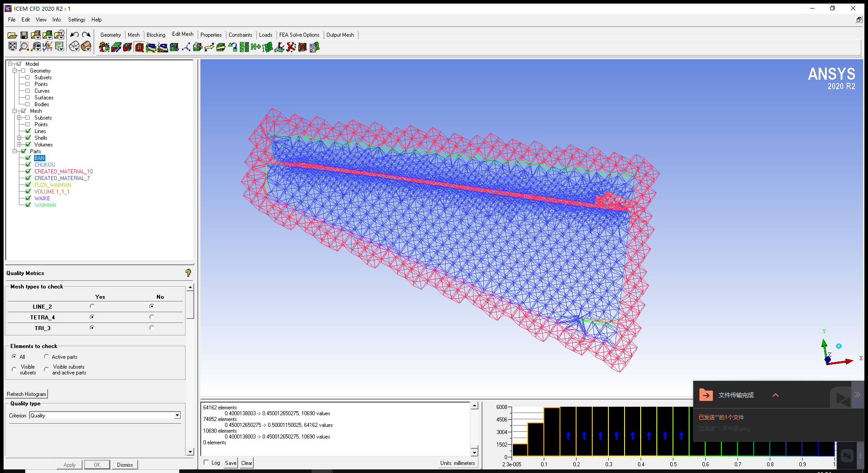Click the Display Mesh Quality icon
Screen dimensions: 868x473
click(x=139, y=47)
